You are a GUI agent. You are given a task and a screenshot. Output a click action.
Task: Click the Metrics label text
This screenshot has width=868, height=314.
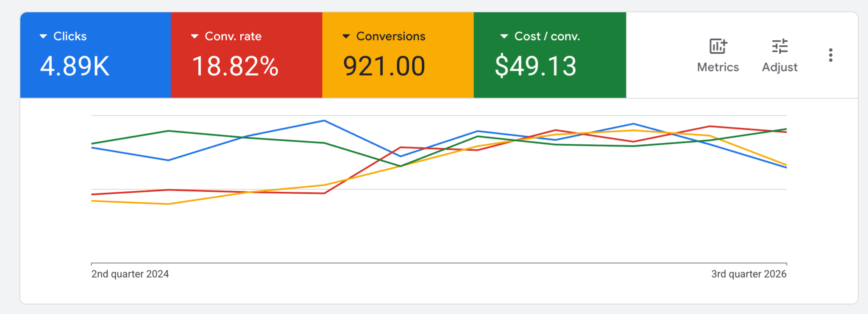coord(718,67)
